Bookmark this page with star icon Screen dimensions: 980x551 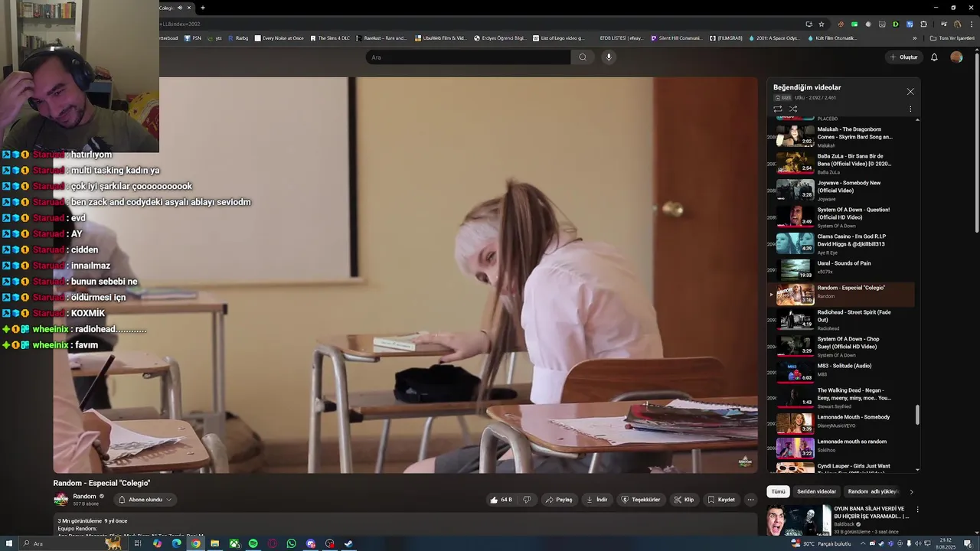(x=822, y=24)
